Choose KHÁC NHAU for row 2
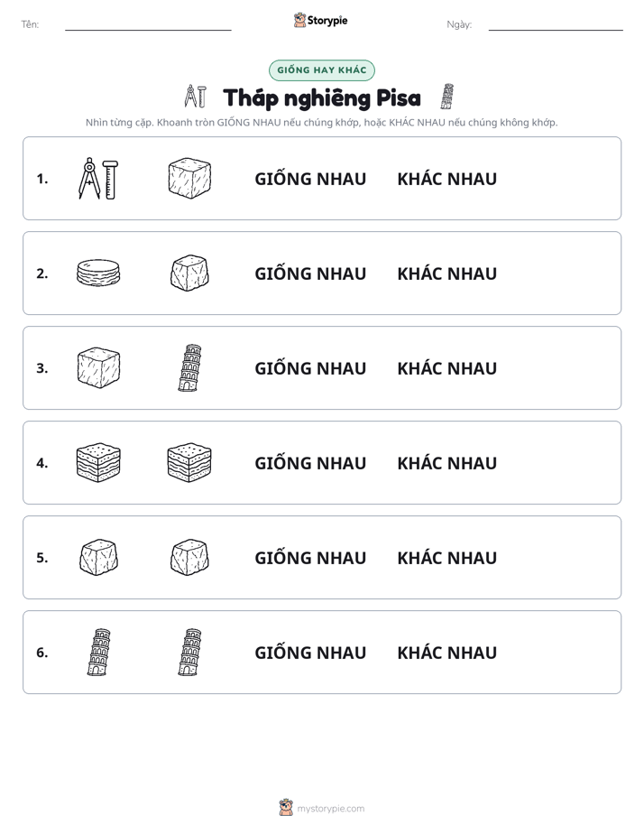This screenshot has height=834, width=644. pos(446,273)
